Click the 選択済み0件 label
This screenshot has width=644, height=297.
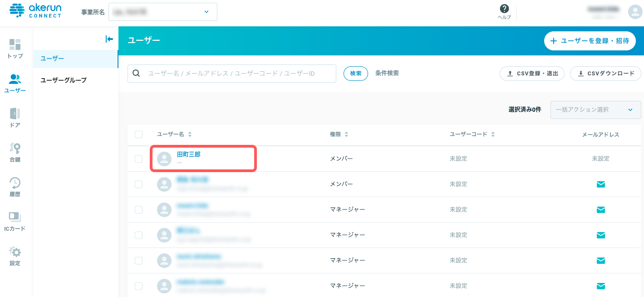pyautogui.click(x=525, y=110)
